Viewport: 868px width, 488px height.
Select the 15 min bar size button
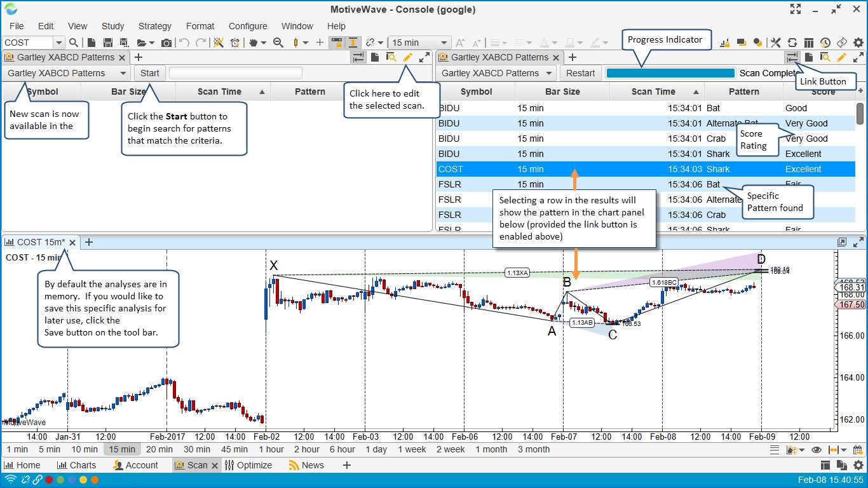click(122, 449)
